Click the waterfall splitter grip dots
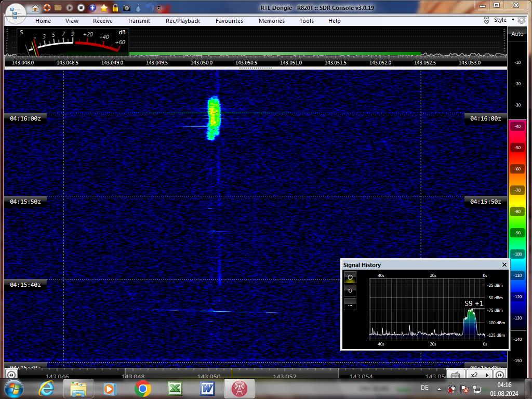This screenshot has width=532, height=399. [256, 68]
